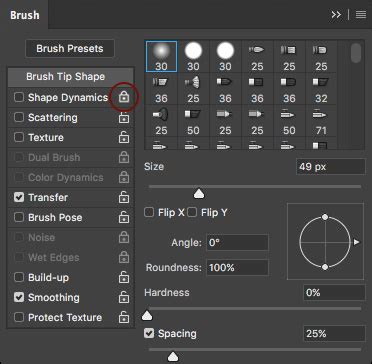Uncheck the Transfer option
The image size is (372, 364).
(19, 197)
